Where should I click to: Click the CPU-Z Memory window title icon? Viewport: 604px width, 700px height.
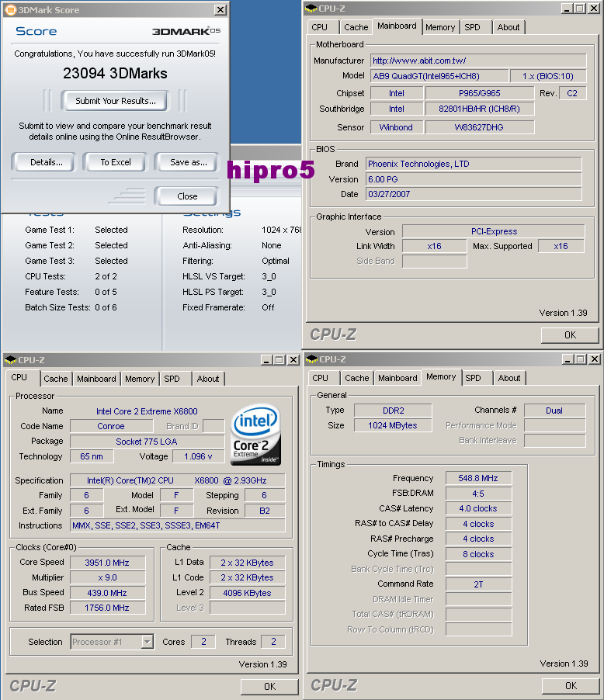point(312,359)
